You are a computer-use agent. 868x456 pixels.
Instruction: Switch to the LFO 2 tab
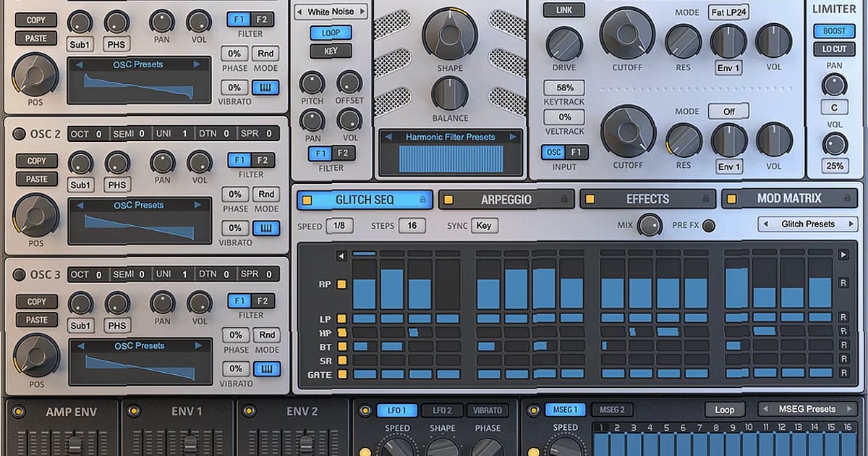click(443, 409)
